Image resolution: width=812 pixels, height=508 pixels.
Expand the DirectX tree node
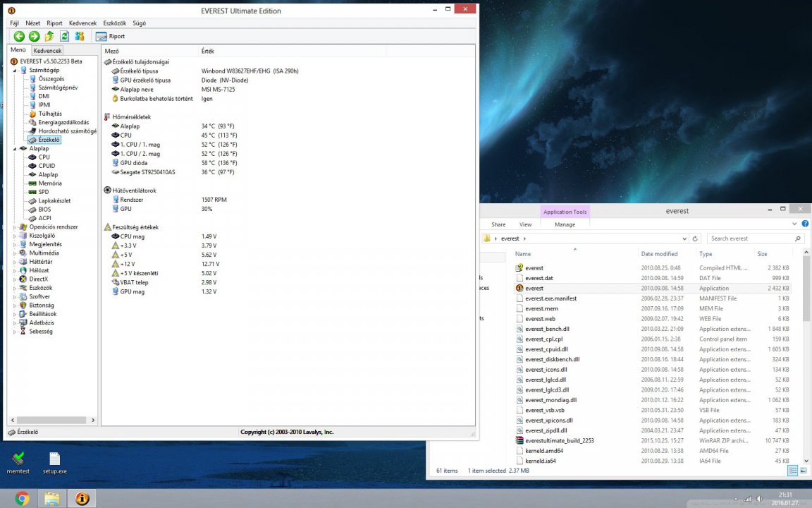[x=16, y=279]
